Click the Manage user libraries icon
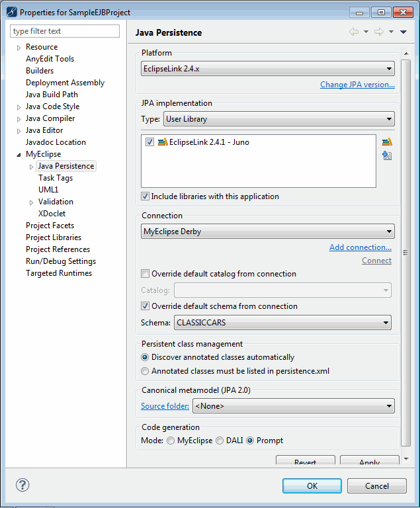 point(387,142)
